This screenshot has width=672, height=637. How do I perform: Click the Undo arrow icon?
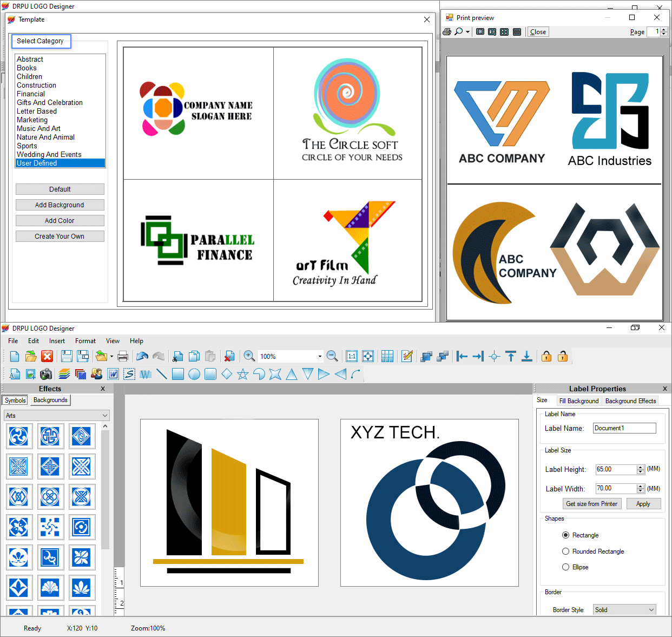[x=142, y=356]
